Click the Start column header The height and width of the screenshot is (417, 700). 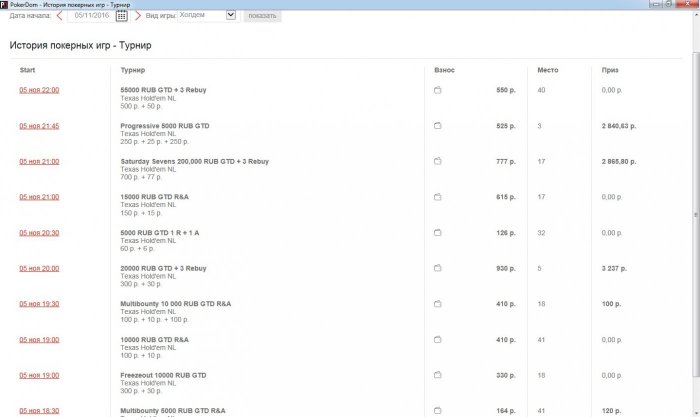[27, 70]
